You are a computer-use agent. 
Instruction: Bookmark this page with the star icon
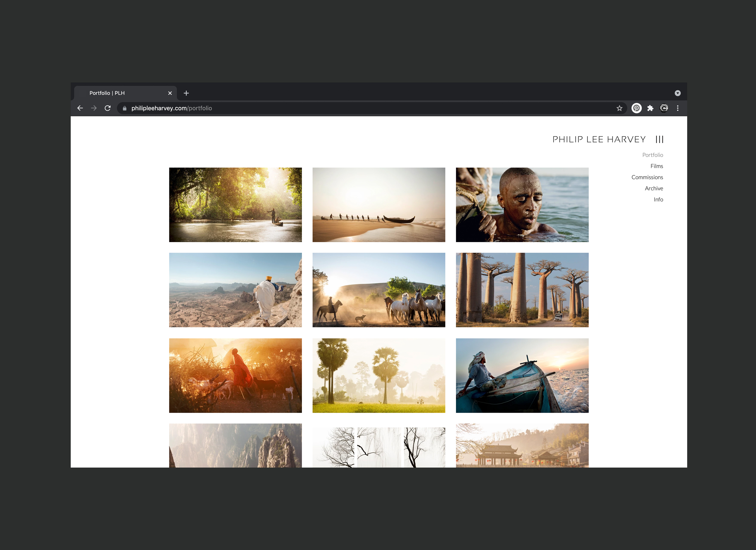(x=619, y=108)
